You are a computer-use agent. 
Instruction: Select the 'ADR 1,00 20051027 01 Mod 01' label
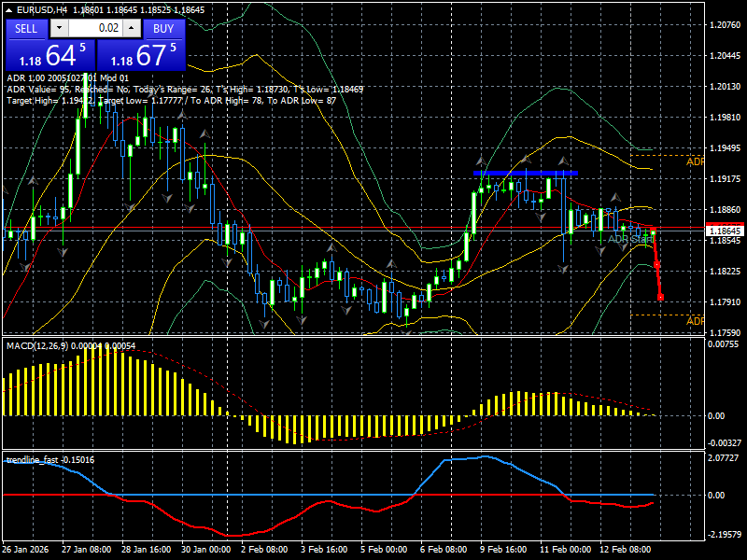pyautogui.click(x=67, y=78)
